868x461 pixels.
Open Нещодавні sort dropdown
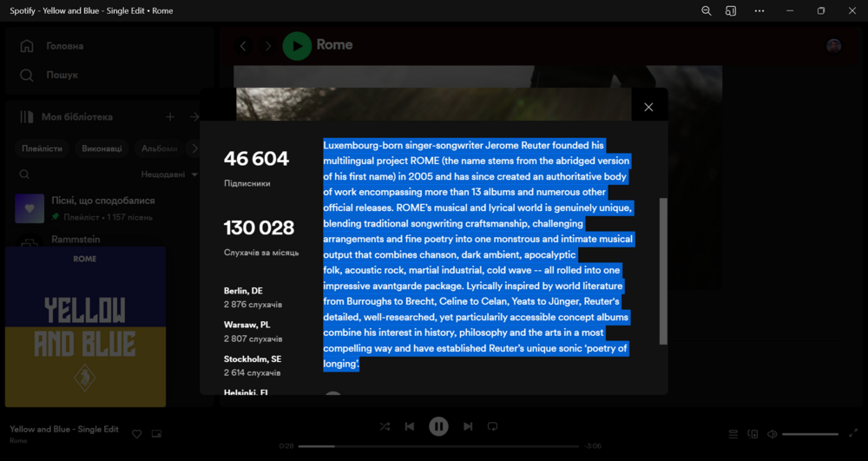click(169, 175)
